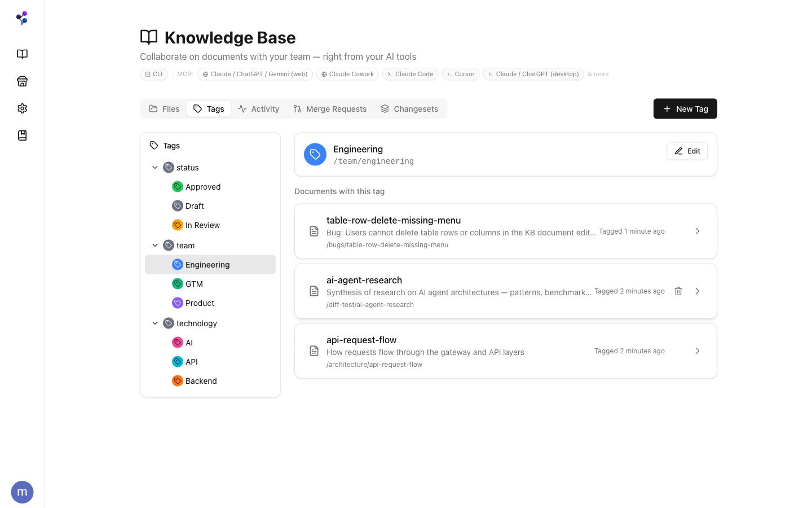Open the user avatar 'm'
This screenshot has height=508, width=812.
[x=22, y=492]
